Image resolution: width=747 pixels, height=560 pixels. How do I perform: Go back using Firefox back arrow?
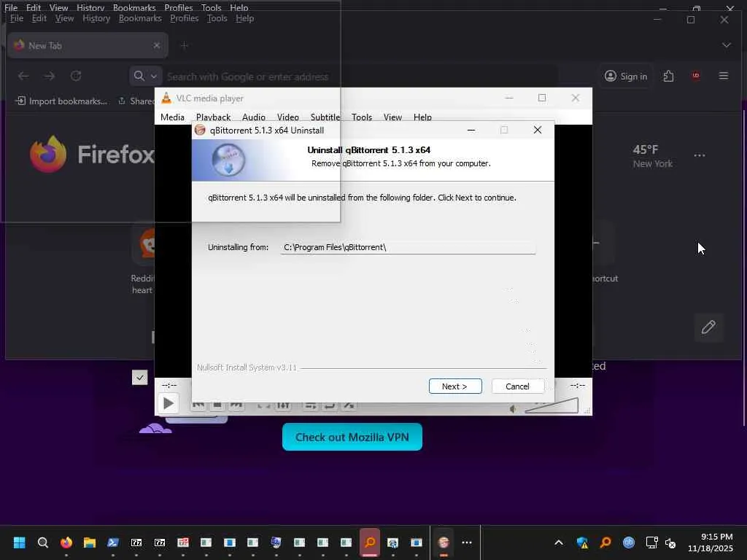coord(23,76)
